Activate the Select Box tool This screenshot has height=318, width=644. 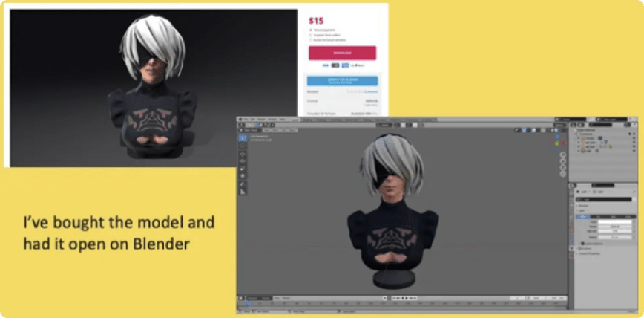tap(243, 137)
